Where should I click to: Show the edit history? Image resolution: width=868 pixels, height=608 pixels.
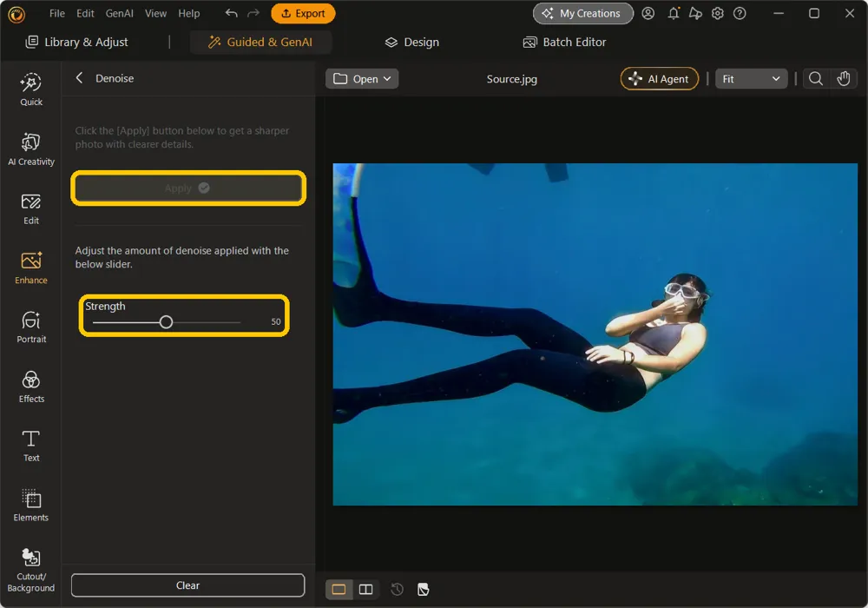(397, 589)
